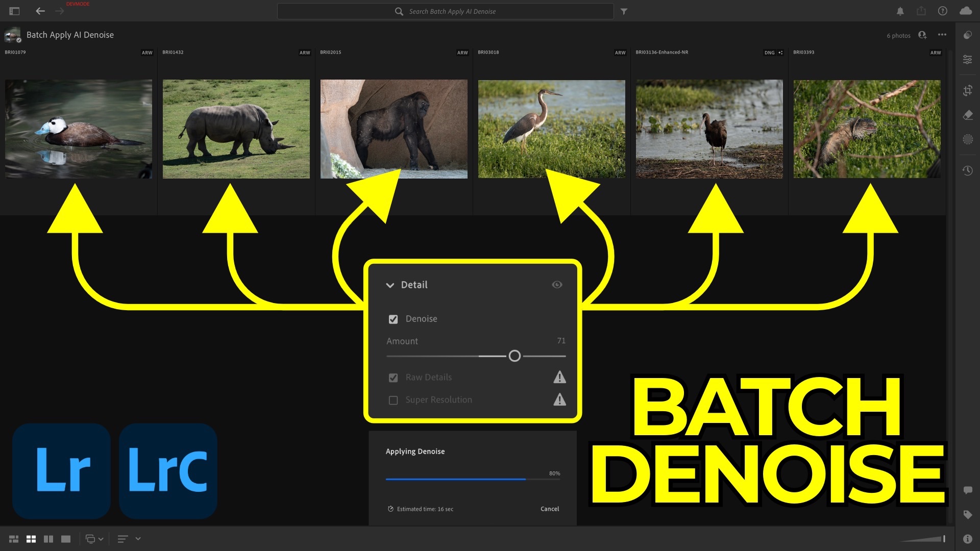
Task: Click the cloud sync status icon
Action: [965, 11]
